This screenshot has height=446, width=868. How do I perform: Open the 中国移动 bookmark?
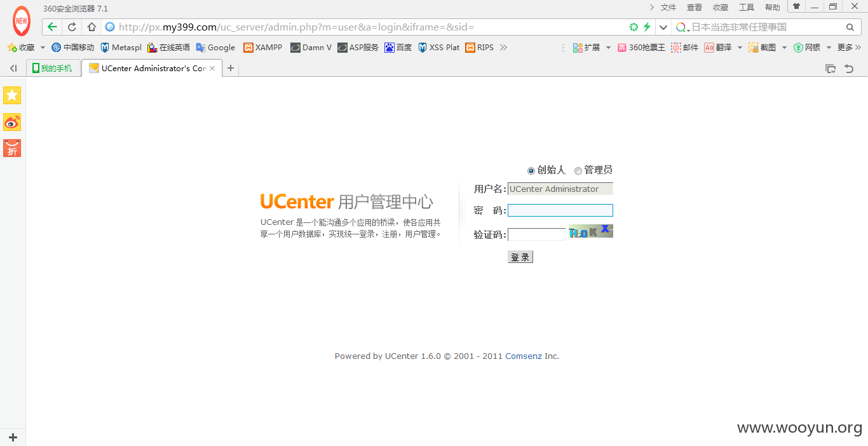pos(72,48)
